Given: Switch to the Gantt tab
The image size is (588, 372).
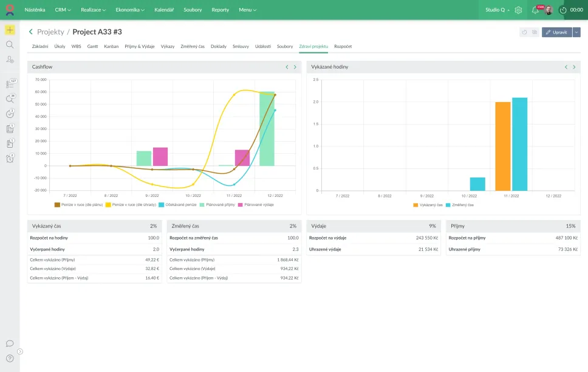Looking at the screenshot, I should click(x=92, y=46).
